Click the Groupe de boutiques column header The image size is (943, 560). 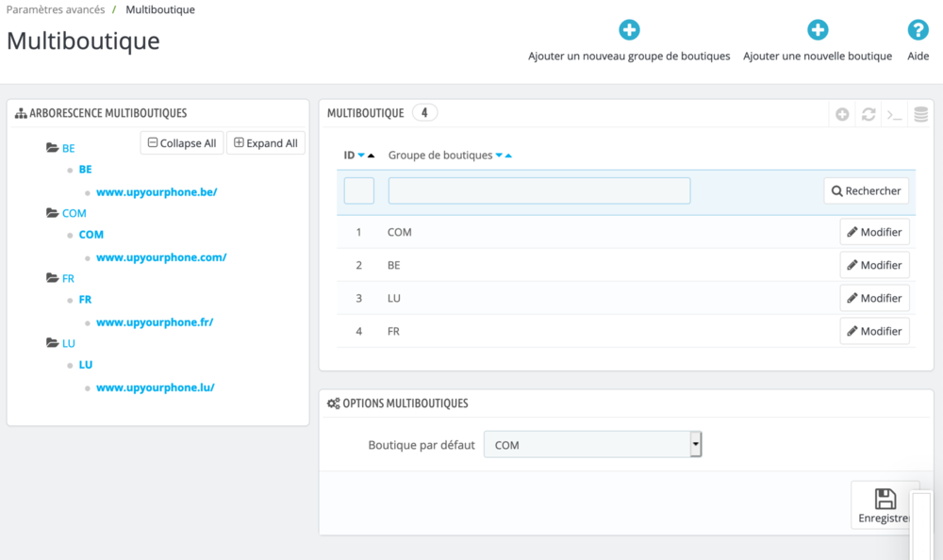coord(440,156)
